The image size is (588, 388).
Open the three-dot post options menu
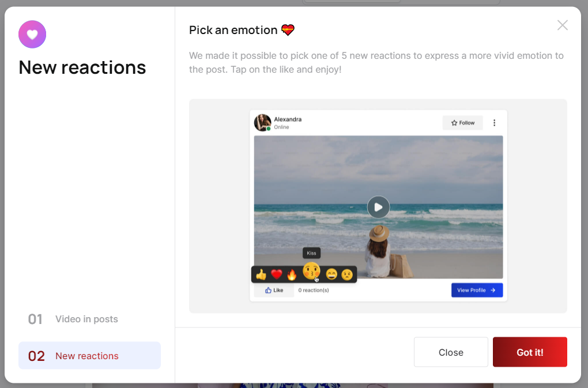pos(494,123)
